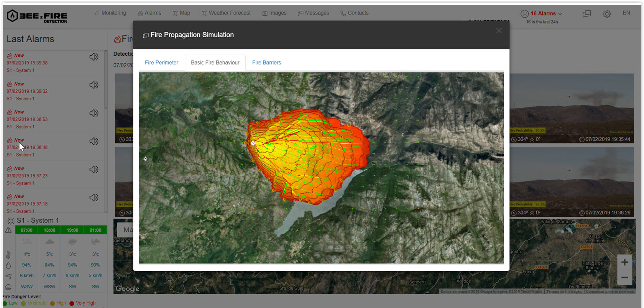Click the fog weather icon at 07:00

(26, 242)
